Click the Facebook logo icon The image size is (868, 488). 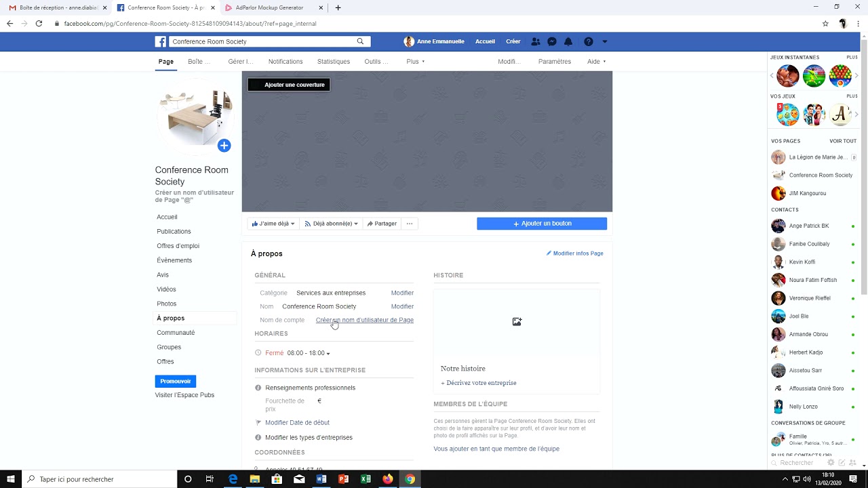pyautogui.click(x=161, y=41)
